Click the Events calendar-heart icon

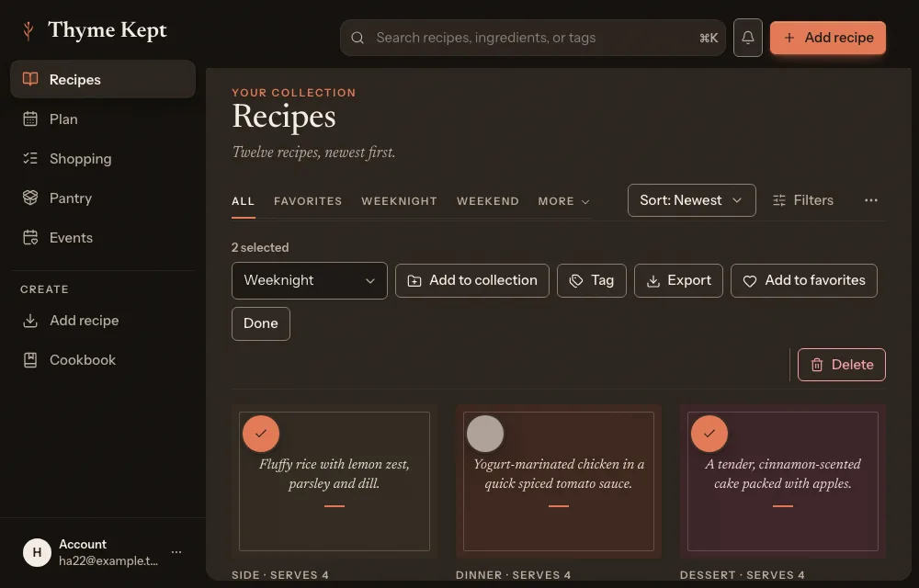tap(30, 237)
